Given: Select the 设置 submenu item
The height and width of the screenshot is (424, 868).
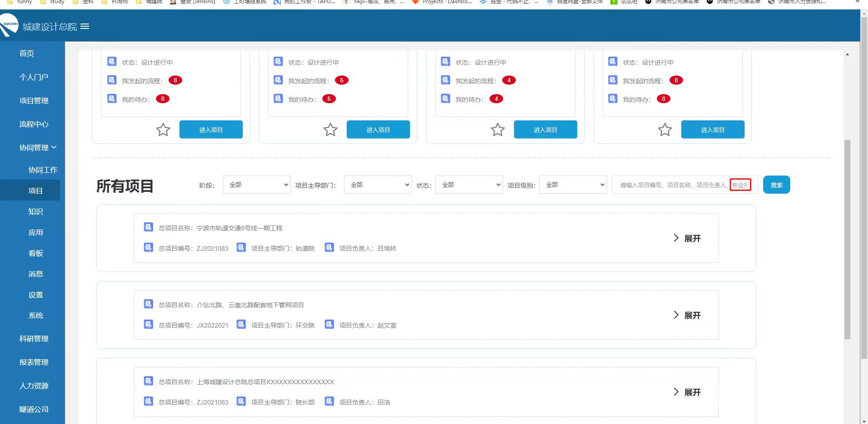Looking at the screenshot, I should pos(35,295).
